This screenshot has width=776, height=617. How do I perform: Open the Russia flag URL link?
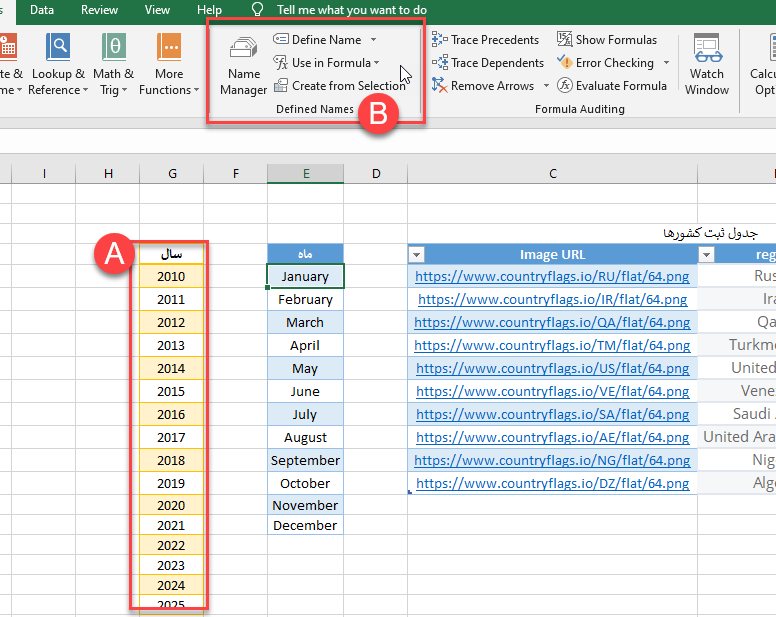(x=552, y=276)
